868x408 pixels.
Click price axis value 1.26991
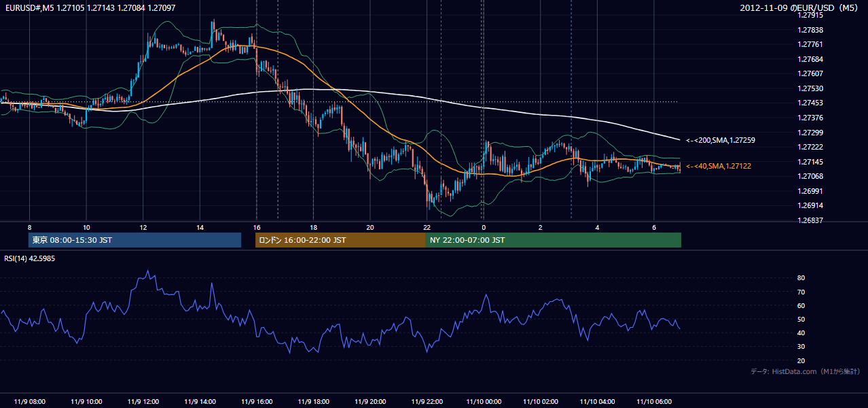point(810,191)
